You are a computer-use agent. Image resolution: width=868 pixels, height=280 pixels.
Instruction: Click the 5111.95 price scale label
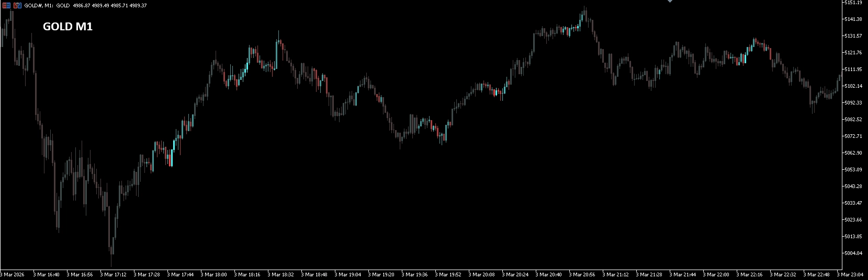click(853, 69)
